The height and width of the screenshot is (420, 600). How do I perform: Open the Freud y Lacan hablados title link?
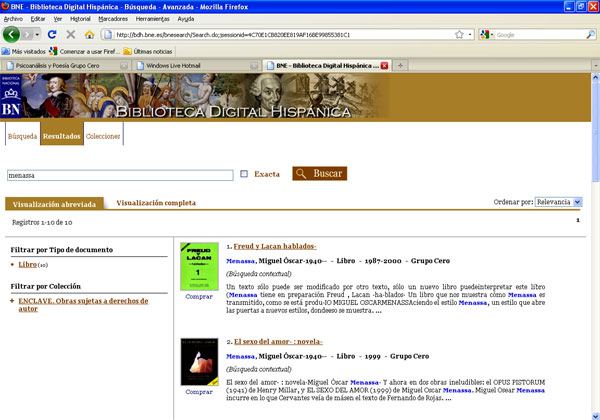(x=275, y=246)
